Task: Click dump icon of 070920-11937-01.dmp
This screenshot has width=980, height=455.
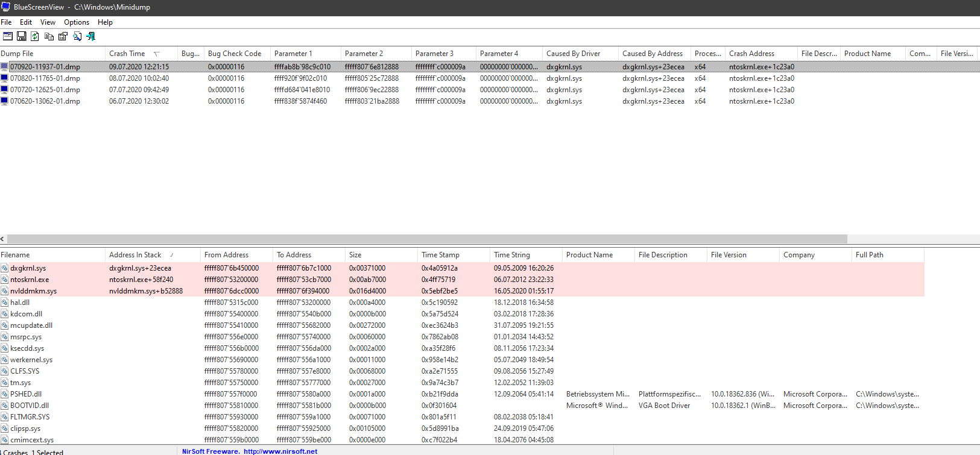Action: coord(4,67)
